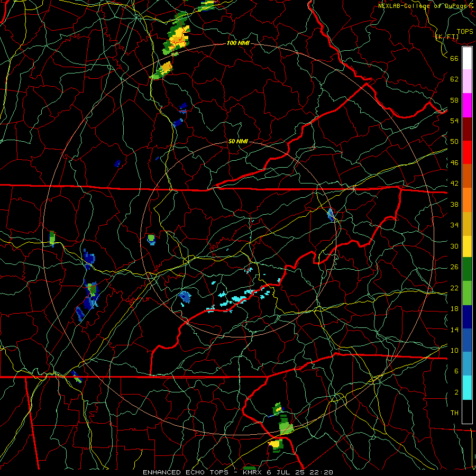Viewport: 476px width, 476px height.
Task: Click the dark green band at 26 kft
Action: (467, 269)
